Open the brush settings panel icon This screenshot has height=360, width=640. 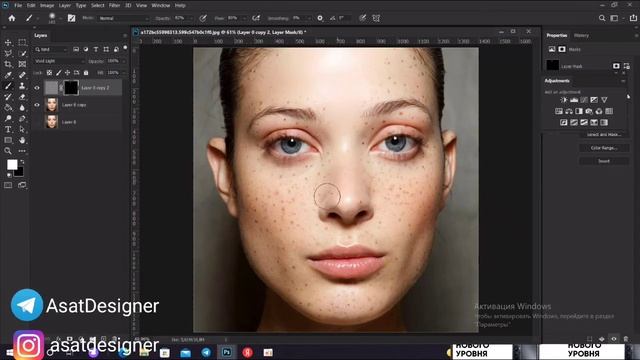pyautogui.click(x=71, y=18)
